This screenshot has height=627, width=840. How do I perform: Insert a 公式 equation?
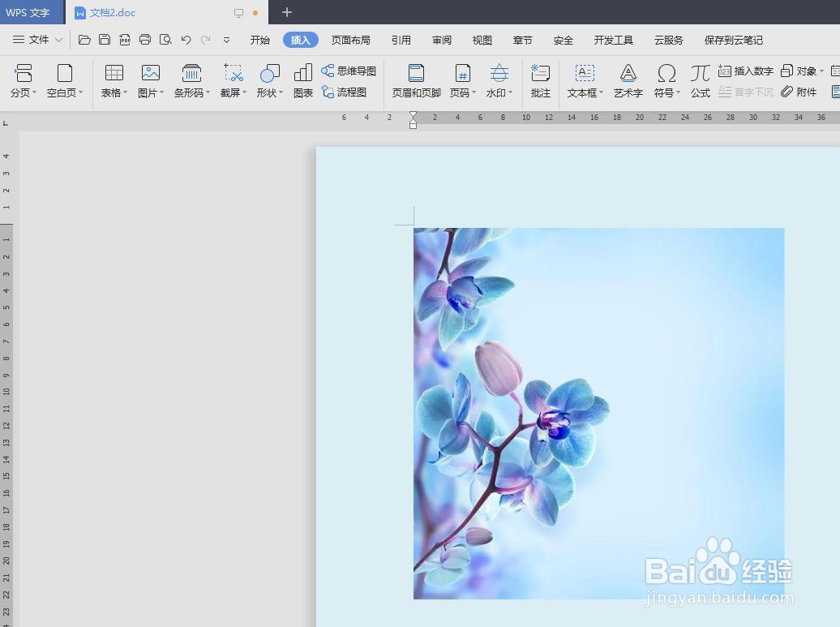pos(701,81)
